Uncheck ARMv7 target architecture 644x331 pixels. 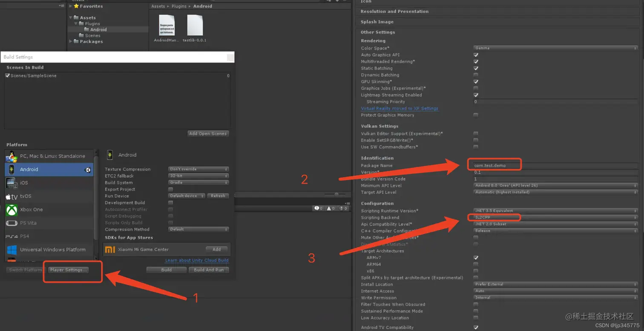[x=476, y=258]
